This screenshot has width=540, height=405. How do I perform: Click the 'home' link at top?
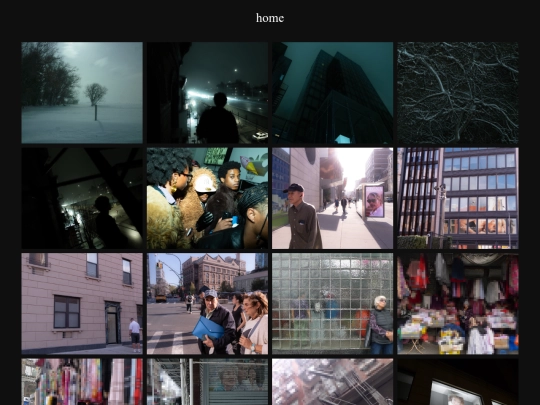tap(270, 18)
